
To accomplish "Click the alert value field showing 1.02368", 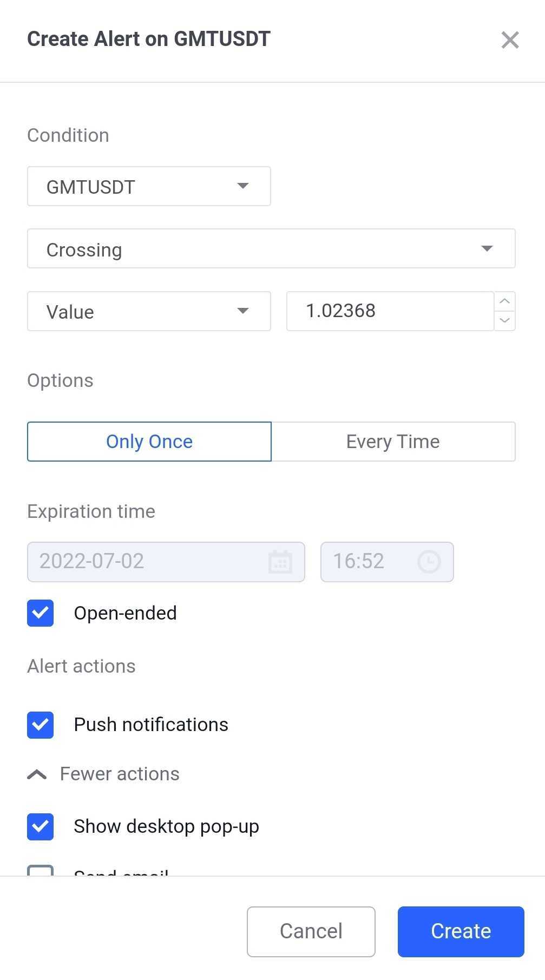I will (x=390, y=311).
